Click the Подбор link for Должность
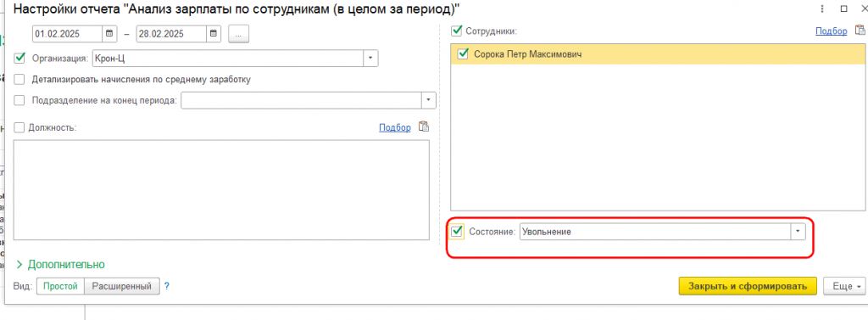Screen dimensions: 868x320 [x=395, y=127]
